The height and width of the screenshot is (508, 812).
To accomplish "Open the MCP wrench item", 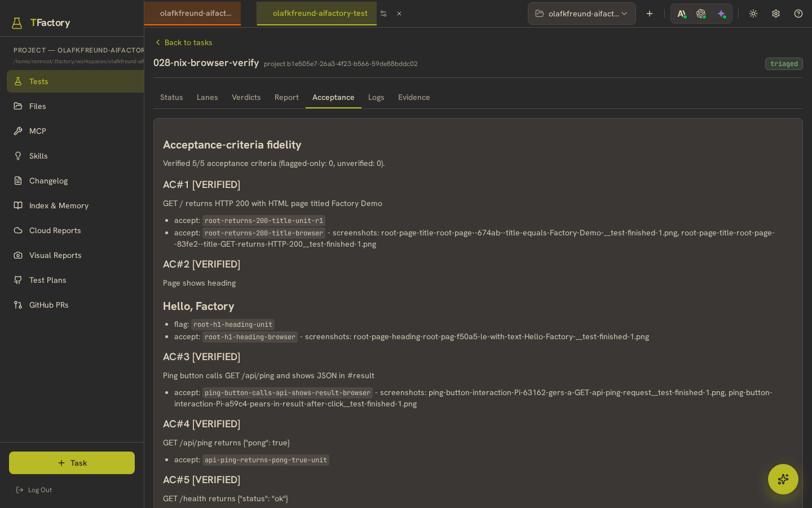I will tap(76, 131).
